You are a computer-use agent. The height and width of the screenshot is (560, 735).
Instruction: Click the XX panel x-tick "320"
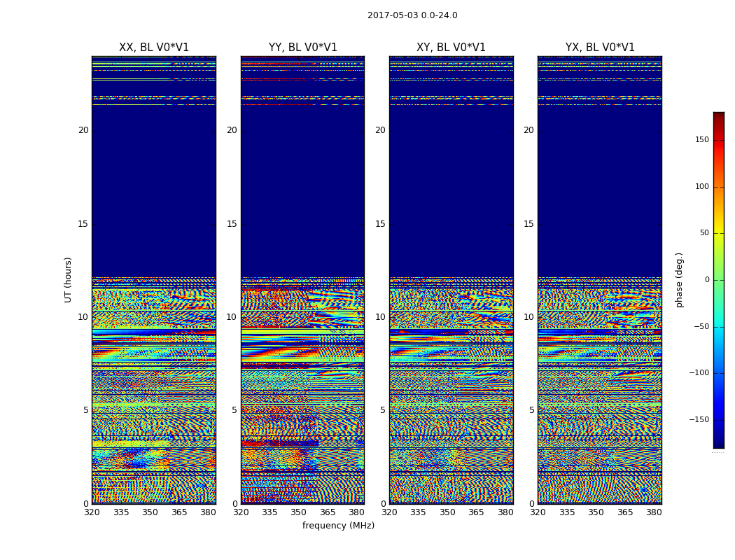[92, 512]
